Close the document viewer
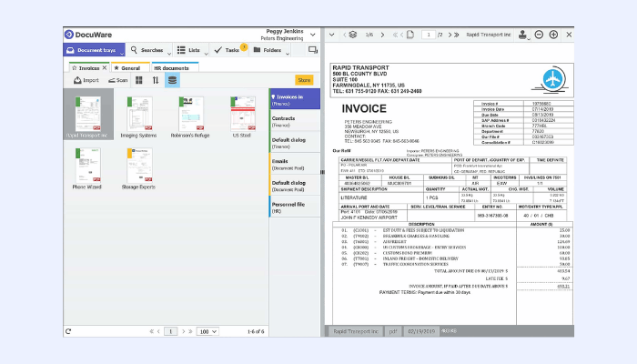Screen dimensions: 637x364 (569, 35)
